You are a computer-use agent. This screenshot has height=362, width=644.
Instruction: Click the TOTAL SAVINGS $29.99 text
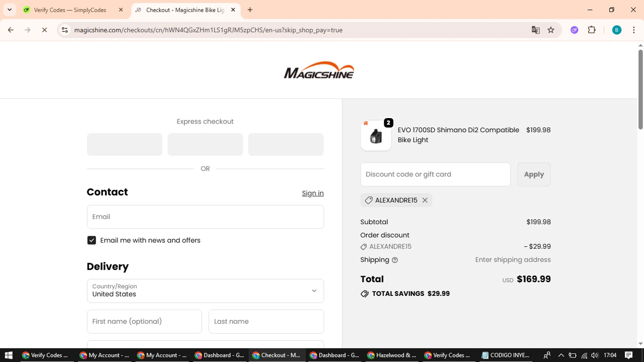(x=411, y=294)
